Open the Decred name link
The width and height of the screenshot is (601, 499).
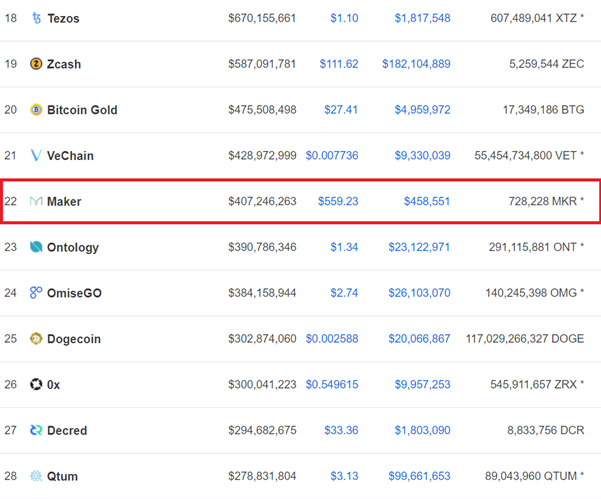(67, 430)
